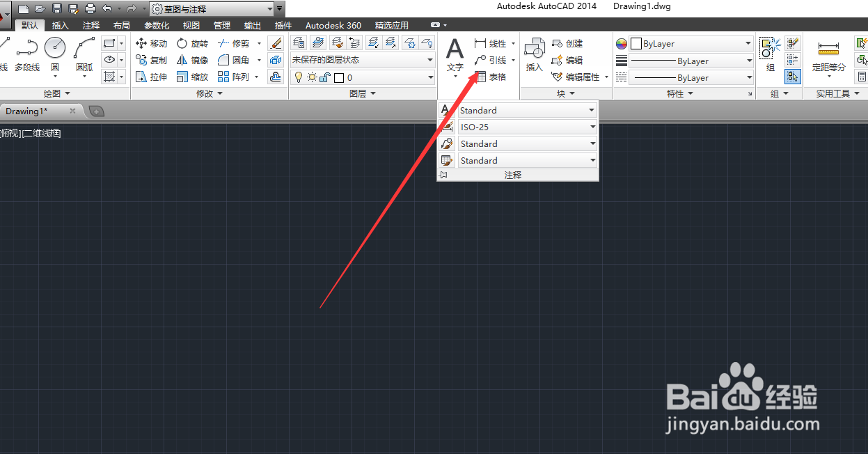868x454 pixels.
Task: Click the 镜像 mirror tool
Action: [x=192, y=60]
